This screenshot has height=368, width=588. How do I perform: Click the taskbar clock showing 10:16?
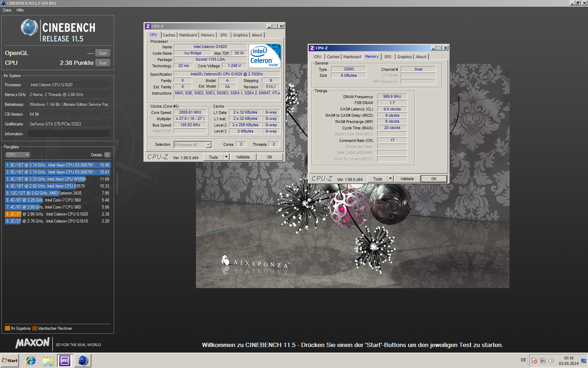[568, 361]
